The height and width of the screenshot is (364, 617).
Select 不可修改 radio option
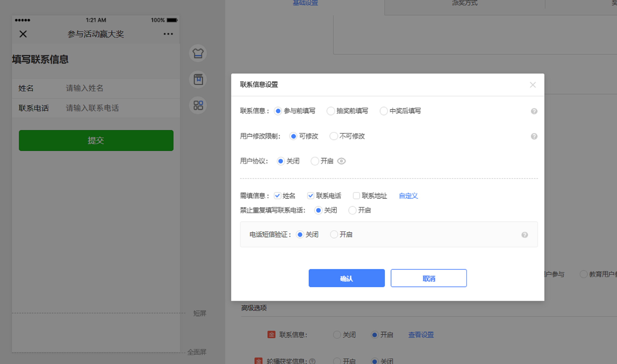coord(334,136)
